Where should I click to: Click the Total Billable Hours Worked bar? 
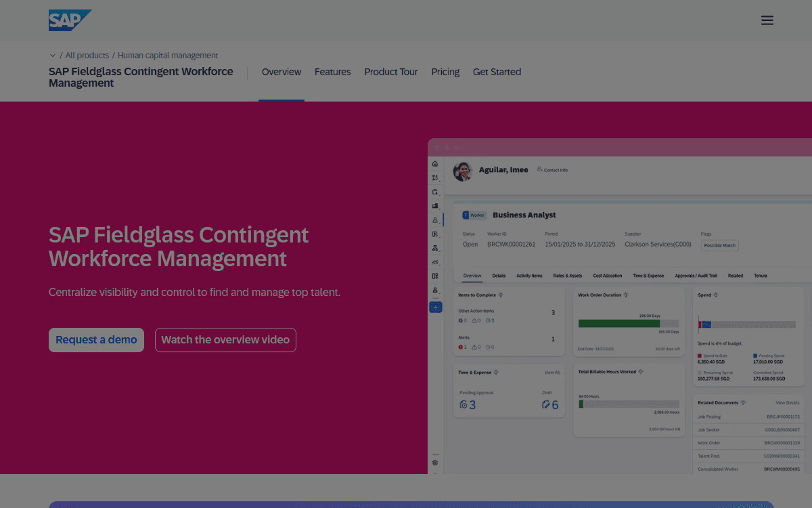(629, 404)
